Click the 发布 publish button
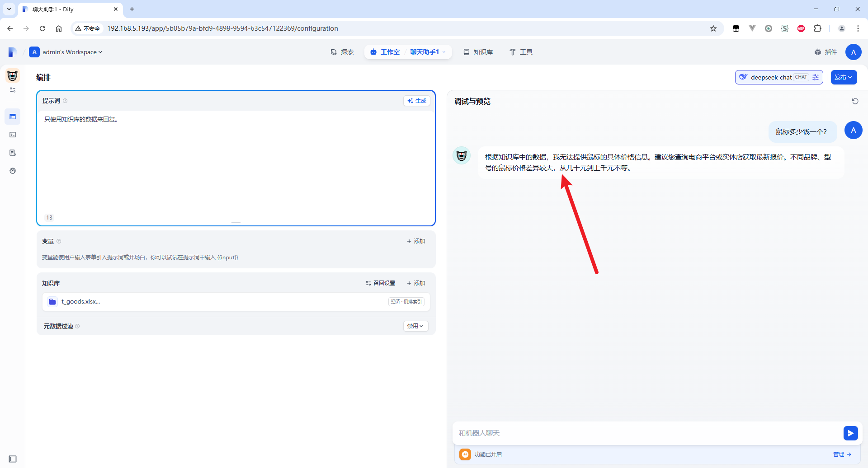The height and width of the screenshot is (468, 868). coord(844,77)
